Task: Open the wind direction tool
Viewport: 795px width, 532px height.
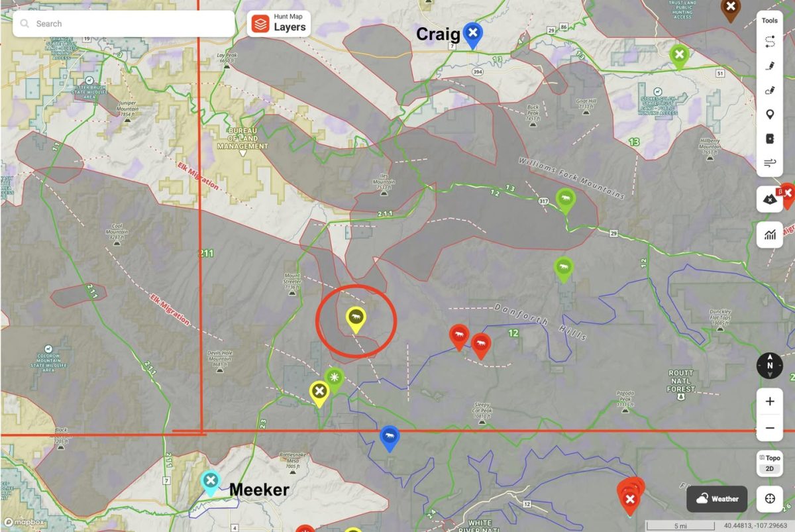Action: click(x=769, y=162)
